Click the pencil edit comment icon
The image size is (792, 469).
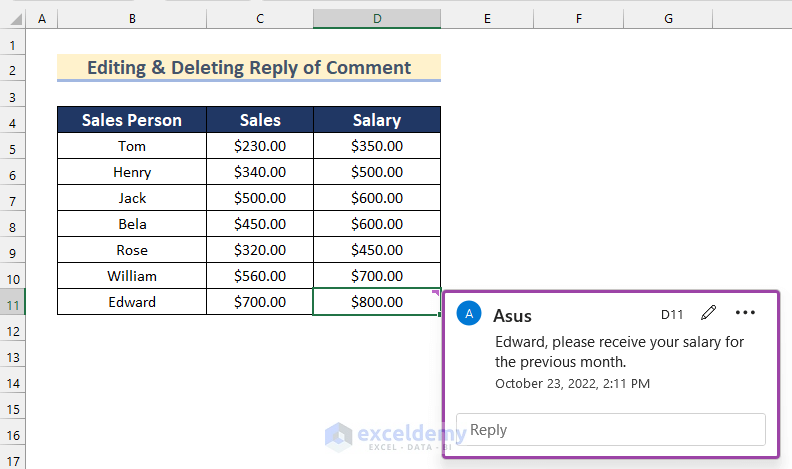coord(709,313)
